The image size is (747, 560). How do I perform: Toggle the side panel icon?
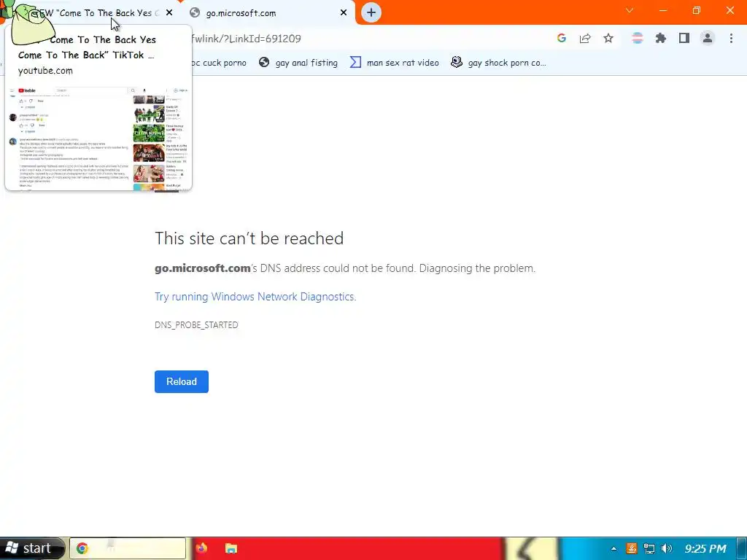point(684,38)
